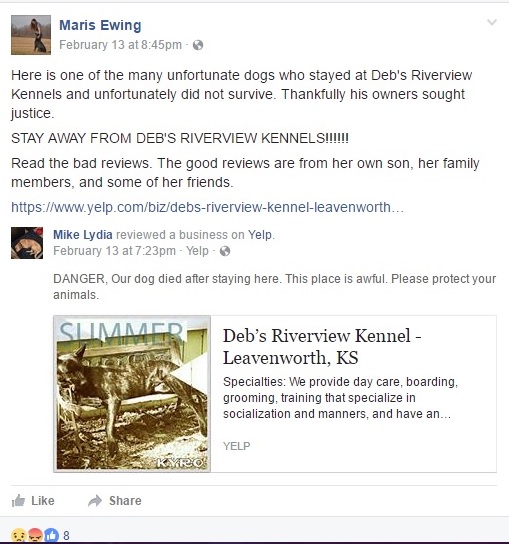Open the yelp.com debs-riverview-kennel link
This screenshot has width=509, height=544.
[x=207, y=207]
